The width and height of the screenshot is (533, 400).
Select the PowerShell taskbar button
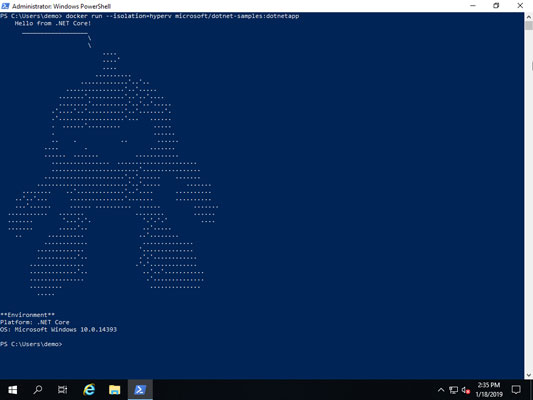[x=140, y=390]
